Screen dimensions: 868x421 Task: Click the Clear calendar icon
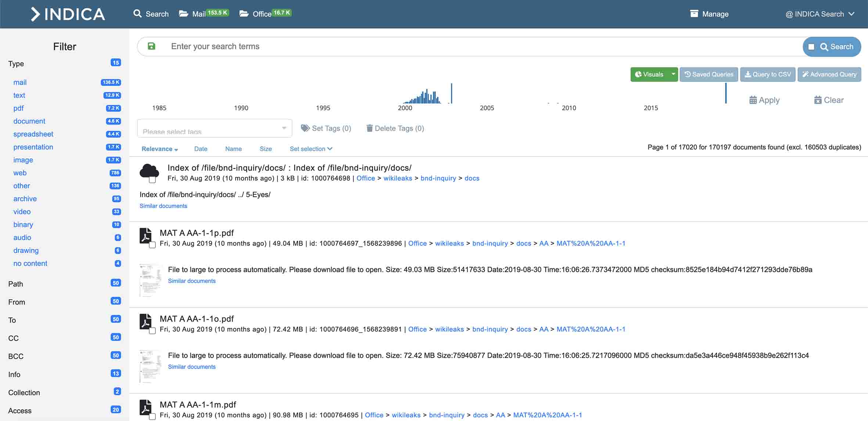pyautogui.click(x=818, y=100)
